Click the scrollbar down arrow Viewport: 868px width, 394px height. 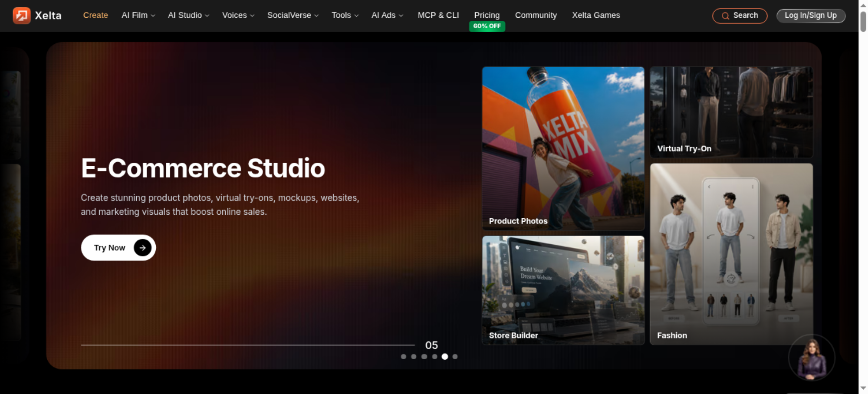863,388
